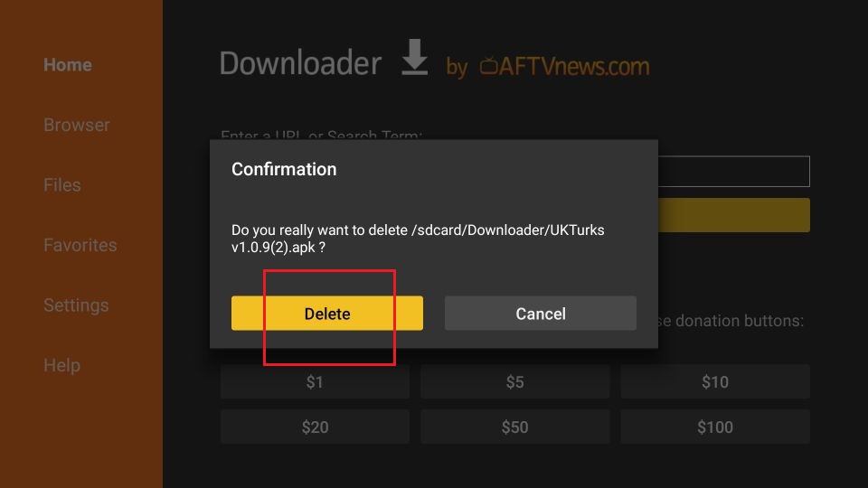Click the yellow Go button behind dialog
The image size is (868, 488).
734,215
